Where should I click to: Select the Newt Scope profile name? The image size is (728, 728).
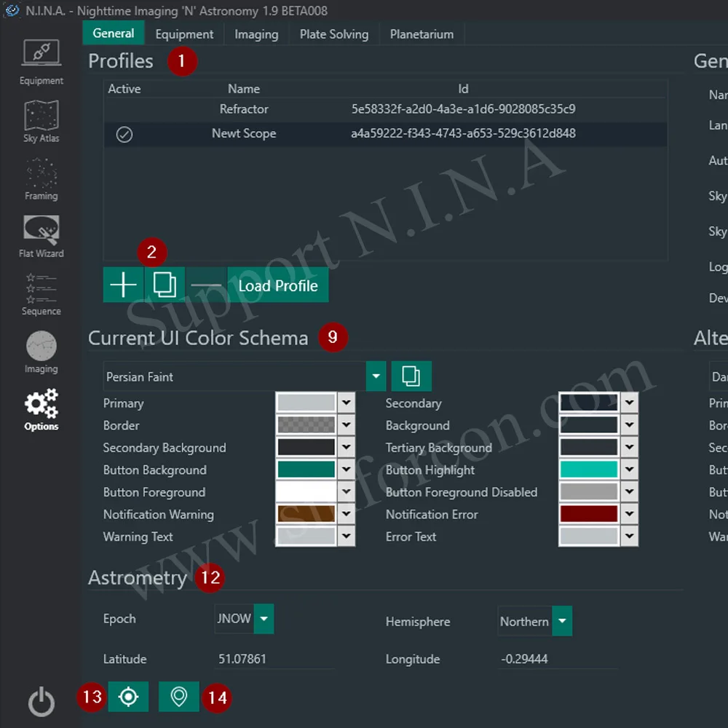(x=244, y=134)
